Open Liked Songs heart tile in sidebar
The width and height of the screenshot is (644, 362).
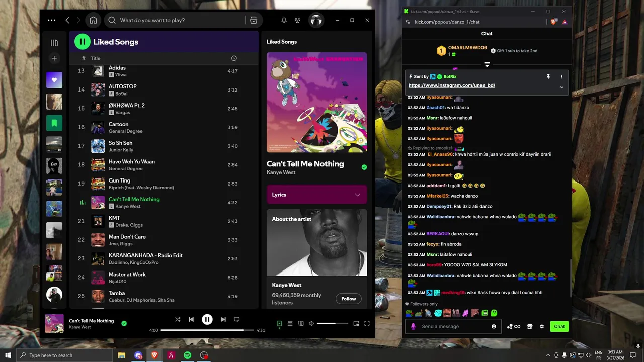click(54, 80)
